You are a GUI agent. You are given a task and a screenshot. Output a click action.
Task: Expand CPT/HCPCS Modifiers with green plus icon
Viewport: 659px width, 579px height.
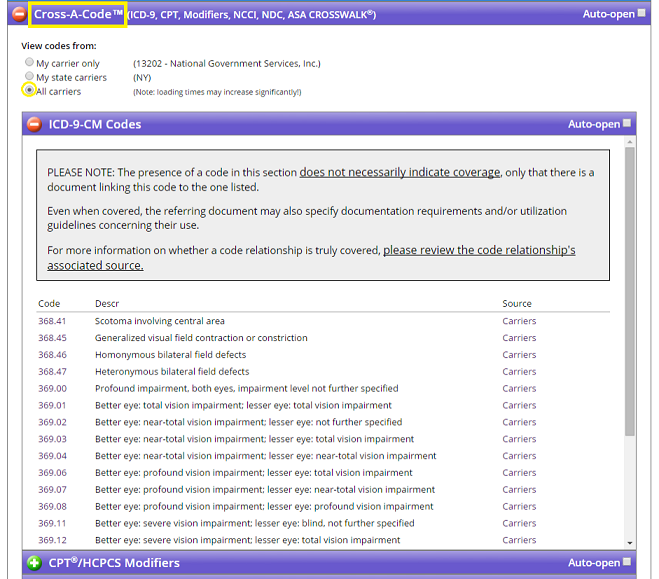click(x=34, y=563)
